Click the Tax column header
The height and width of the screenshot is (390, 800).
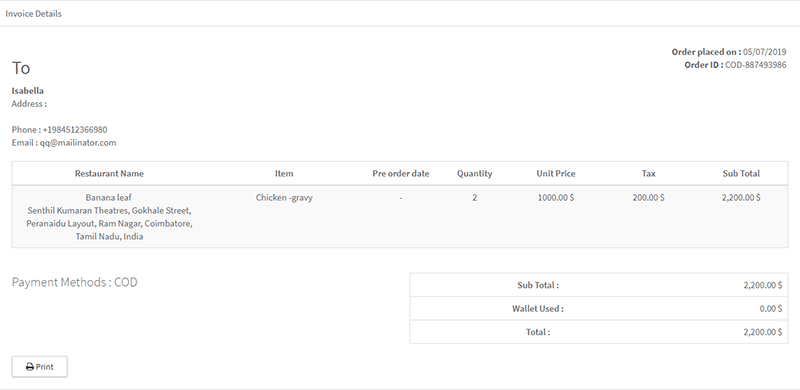click(x=648, y=174)
